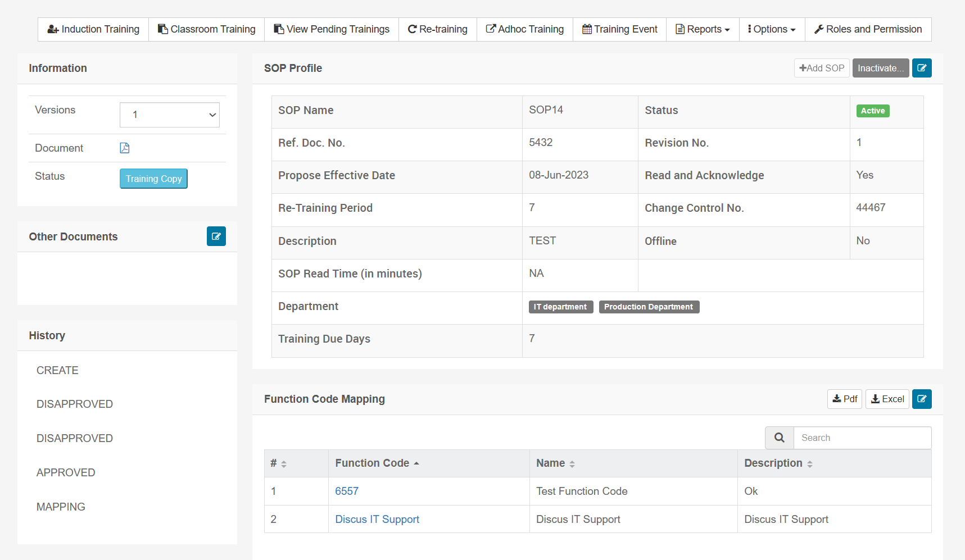
Task: Click the search magnifier icon
Action: pyautogui.click(x=780, y=438)
